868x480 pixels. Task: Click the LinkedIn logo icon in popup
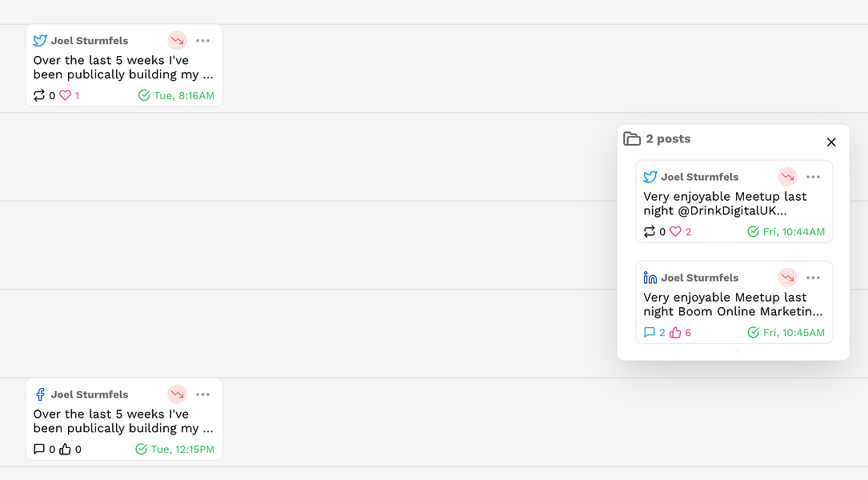tap(650, 278)
